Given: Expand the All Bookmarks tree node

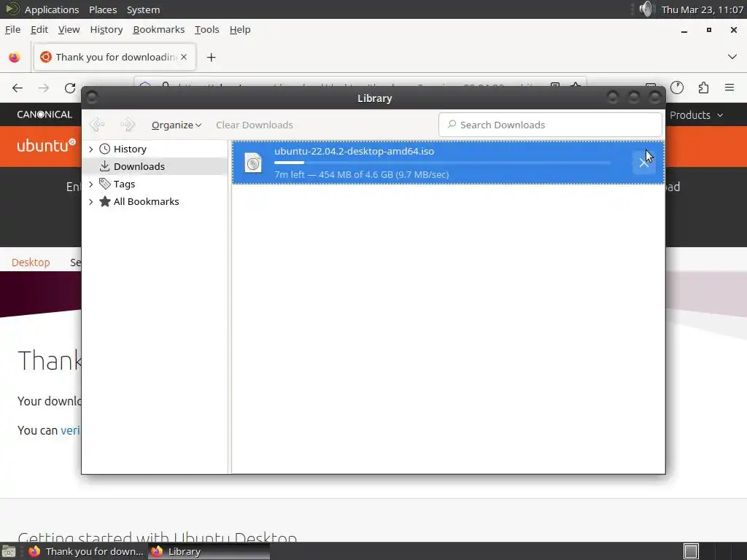Looking at the screenshot, I should 91,201.
